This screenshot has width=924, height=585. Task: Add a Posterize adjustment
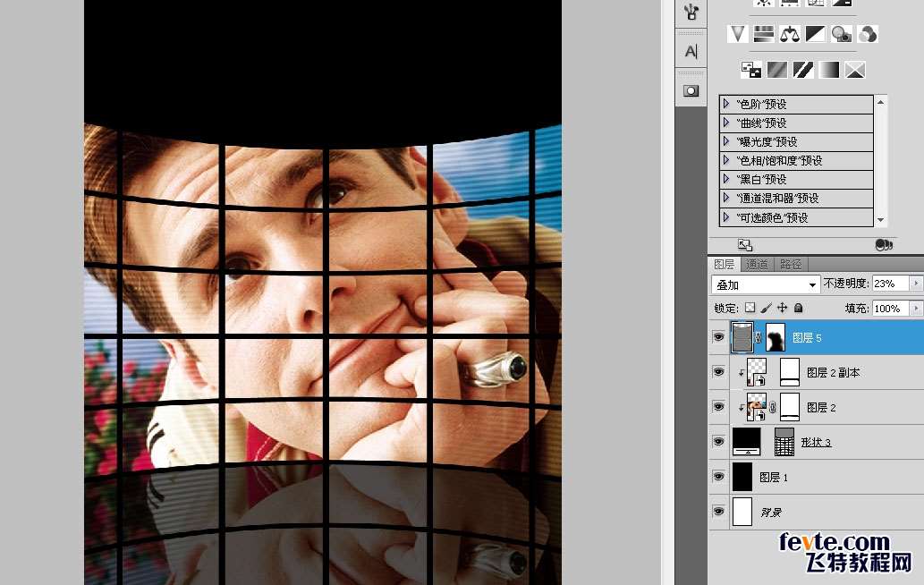(x=776, y=70)
